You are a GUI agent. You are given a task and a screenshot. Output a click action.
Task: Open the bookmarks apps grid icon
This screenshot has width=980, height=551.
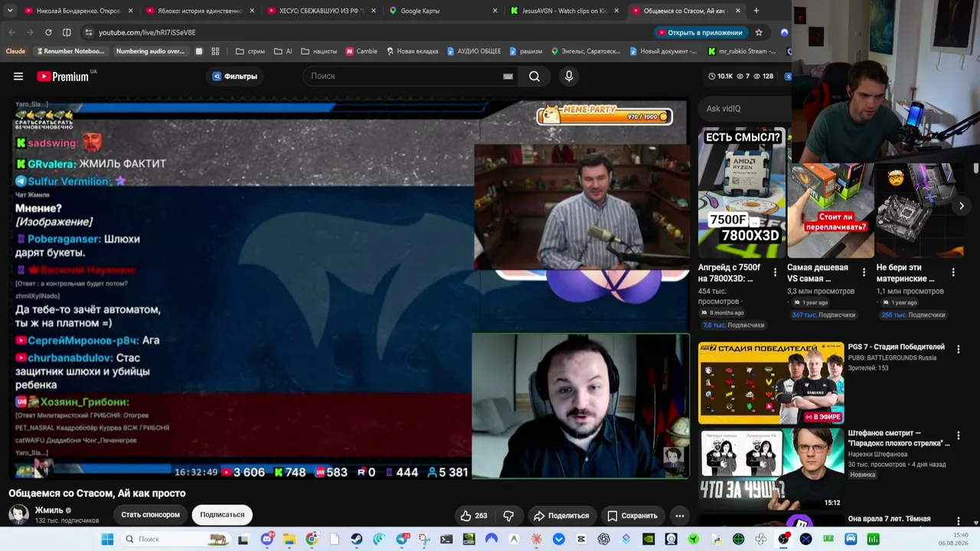pyautogui.click(x=215, y=51)
